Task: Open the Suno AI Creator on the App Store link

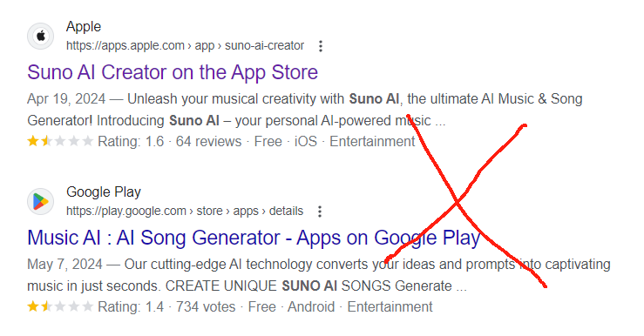Action: point(173,72)
